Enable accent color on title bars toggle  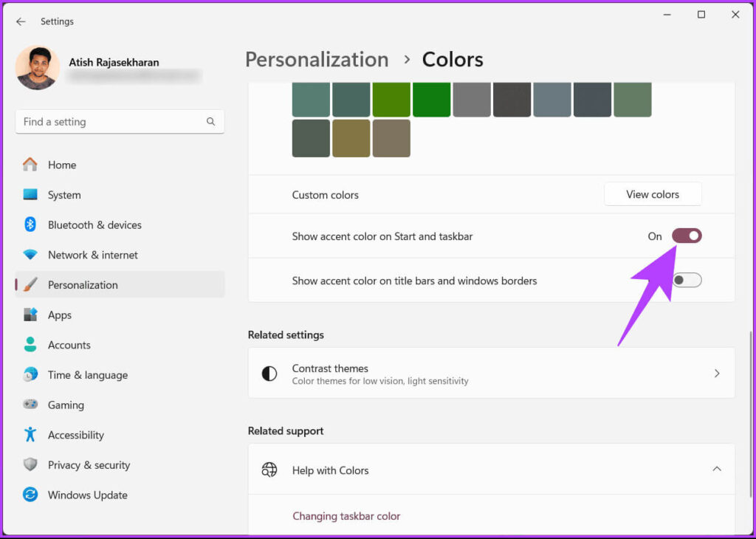click(687, 281)
